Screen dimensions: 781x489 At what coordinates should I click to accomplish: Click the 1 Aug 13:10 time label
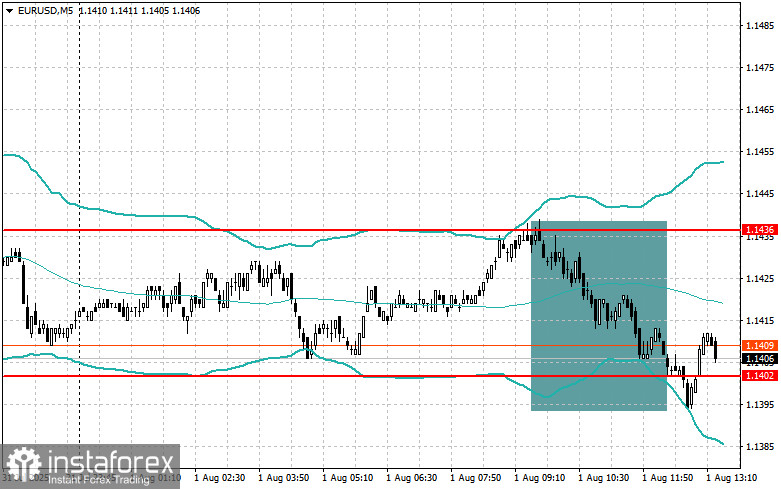click(731, 478)
